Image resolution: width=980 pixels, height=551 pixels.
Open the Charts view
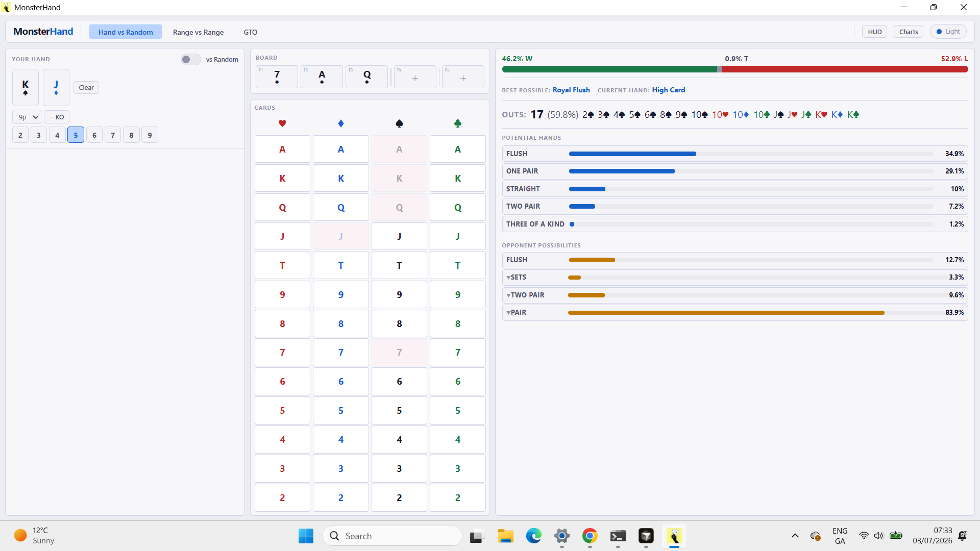pos(908,32)
